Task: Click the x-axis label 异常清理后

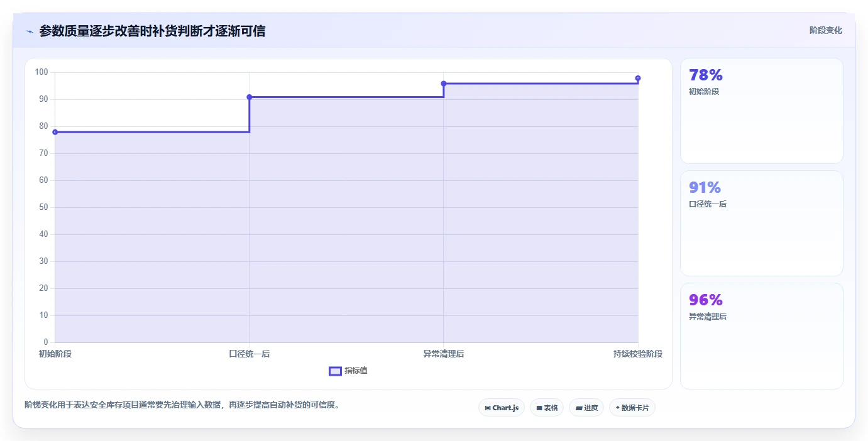Action: (444, 354)
